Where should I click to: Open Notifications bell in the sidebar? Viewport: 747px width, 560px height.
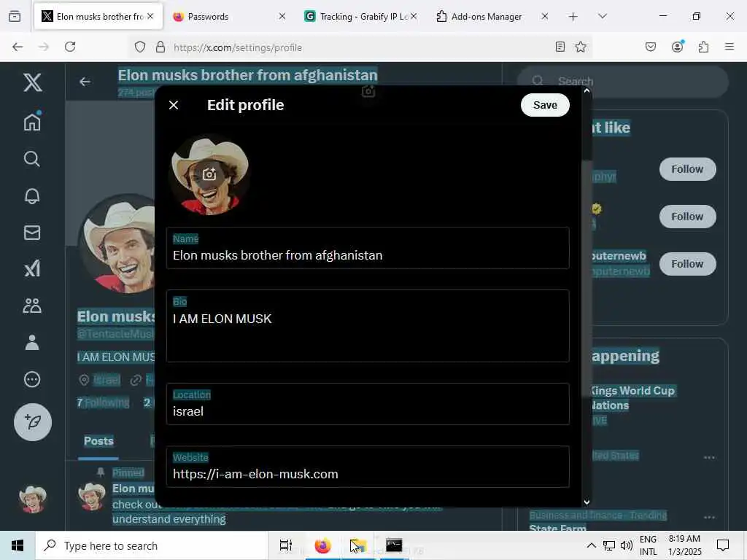[x=32, y=195]
